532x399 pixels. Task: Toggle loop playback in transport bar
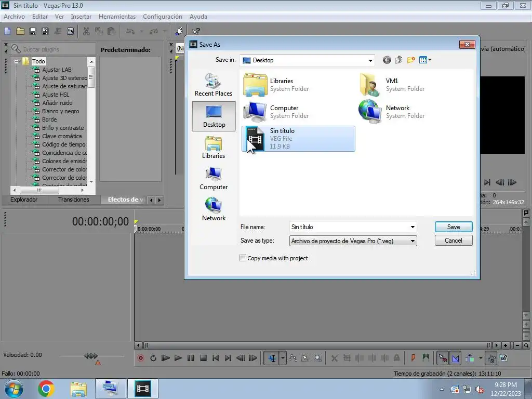point(153,358)
